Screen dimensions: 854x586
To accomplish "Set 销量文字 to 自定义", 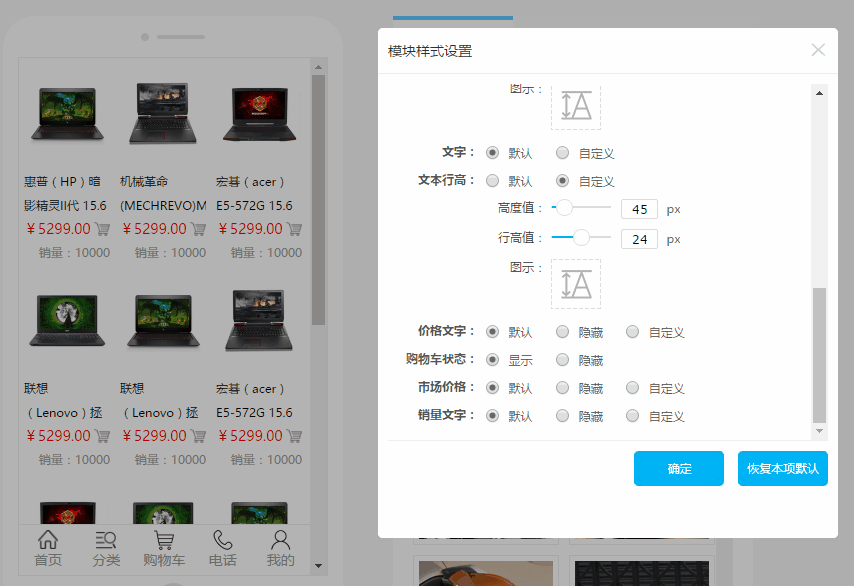I will pyautogui.click(x=633, y=416).
